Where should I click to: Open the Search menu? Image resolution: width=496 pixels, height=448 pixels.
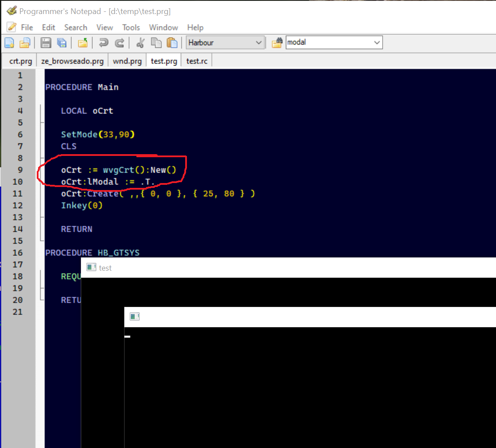point(76,27)
